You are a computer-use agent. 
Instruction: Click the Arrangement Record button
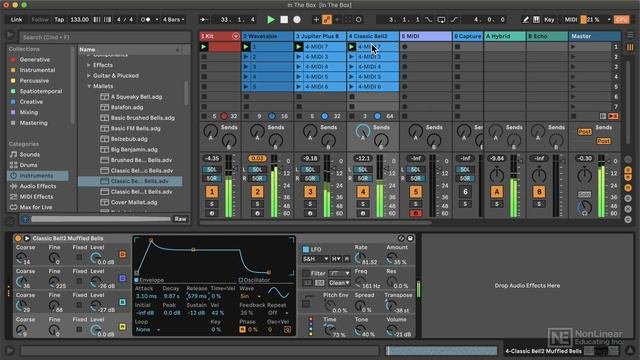297,19
